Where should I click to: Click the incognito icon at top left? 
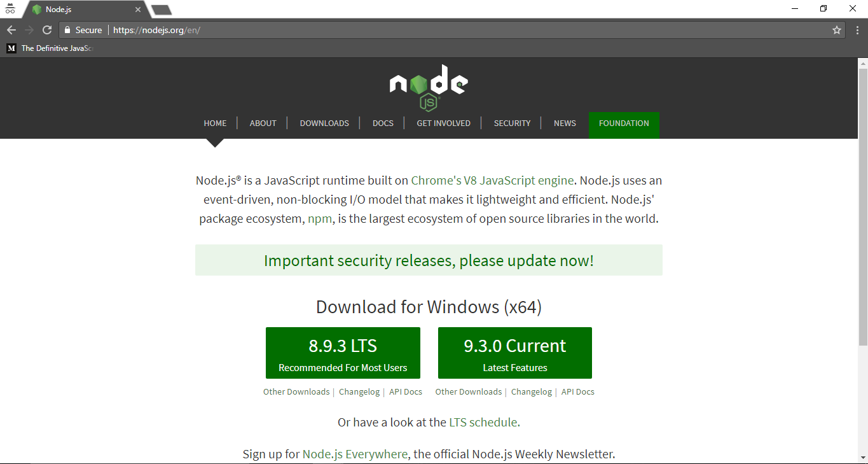point(10,9)
